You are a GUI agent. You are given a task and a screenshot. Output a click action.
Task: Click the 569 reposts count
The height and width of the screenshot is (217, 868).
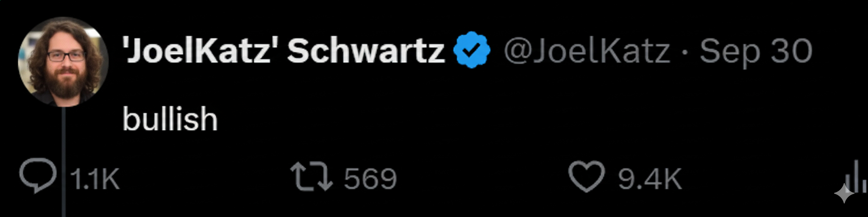(x=370, y=179)
